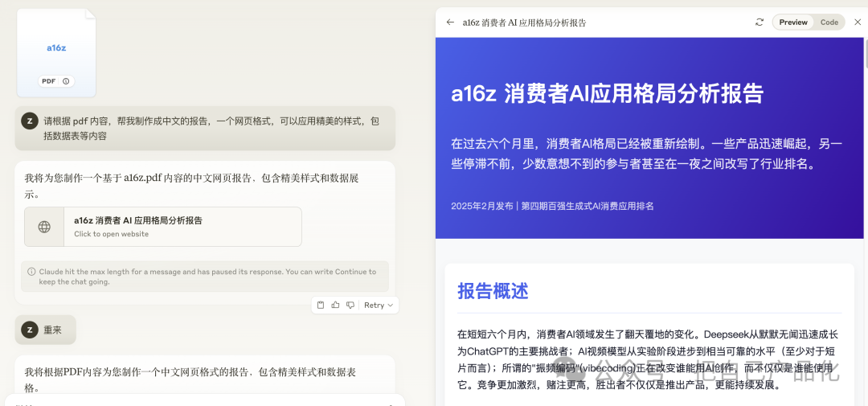Click the Claude max length notice text
This screenshot has height=406, width=868.
point(207,277)
